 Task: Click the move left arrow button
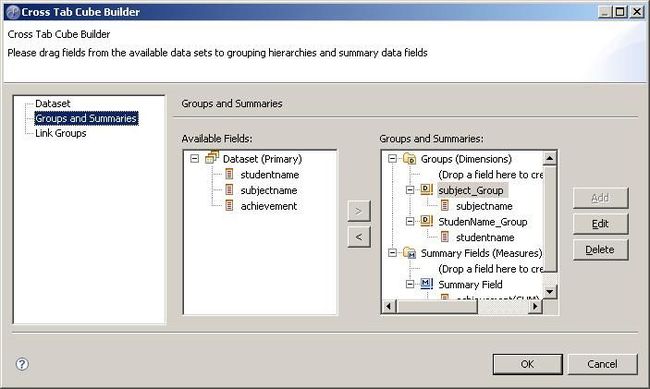pyautogui.click(x=359, y=237)
